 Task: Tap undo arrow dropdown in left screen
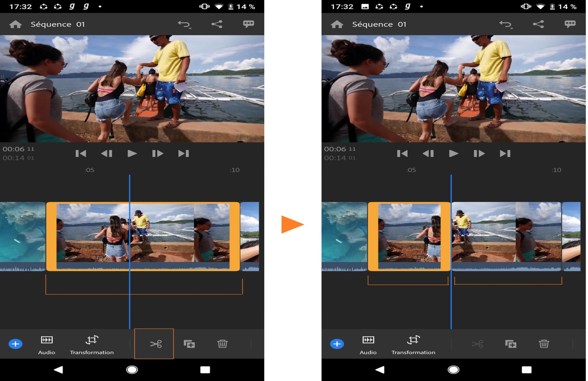(x=184, y=24)
